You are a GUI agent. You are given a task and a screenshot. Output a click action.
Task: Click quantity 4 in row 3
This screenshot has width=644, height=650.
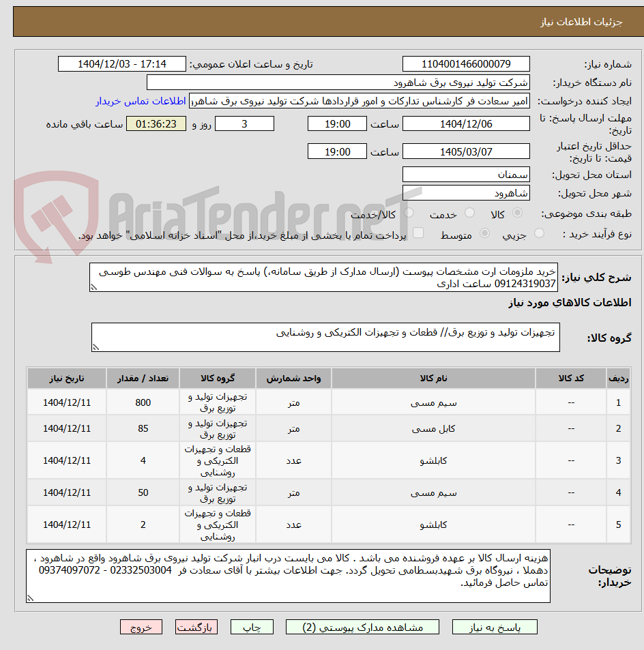[x=143, y=460]
